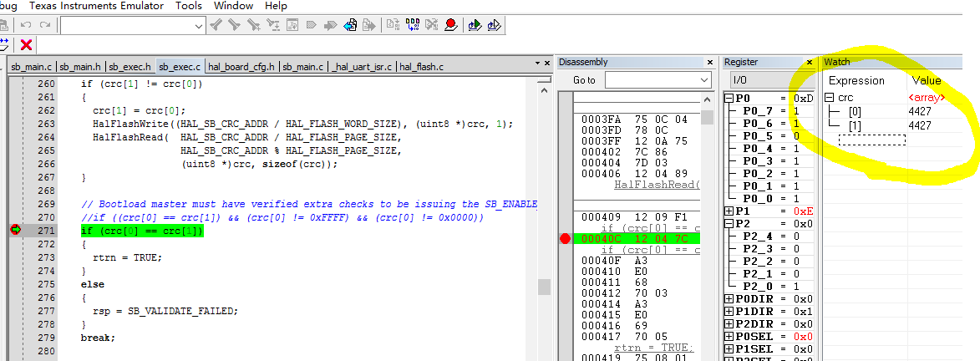Switch to the hal_board_cfg.h tab

click(x=241, y=66)
